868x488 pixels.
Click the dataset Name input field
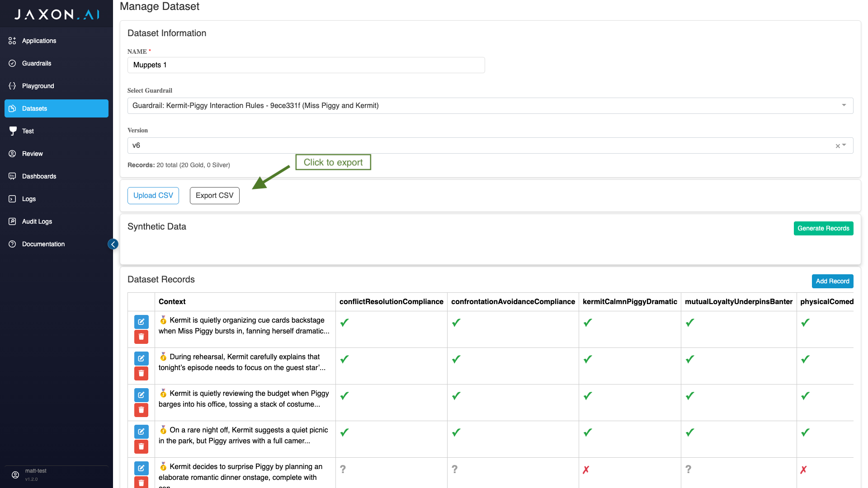click(x=306, y=65)
